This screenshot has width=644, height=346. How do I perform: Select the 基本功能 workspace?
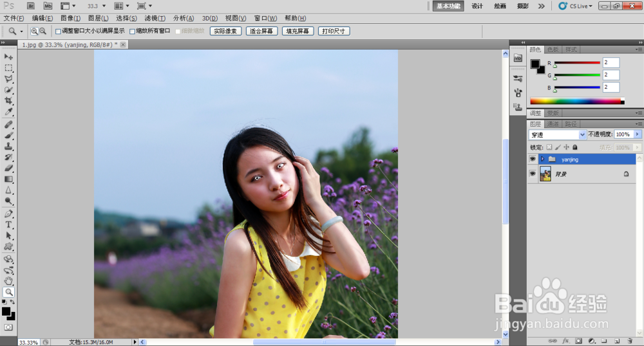[448, 6]
